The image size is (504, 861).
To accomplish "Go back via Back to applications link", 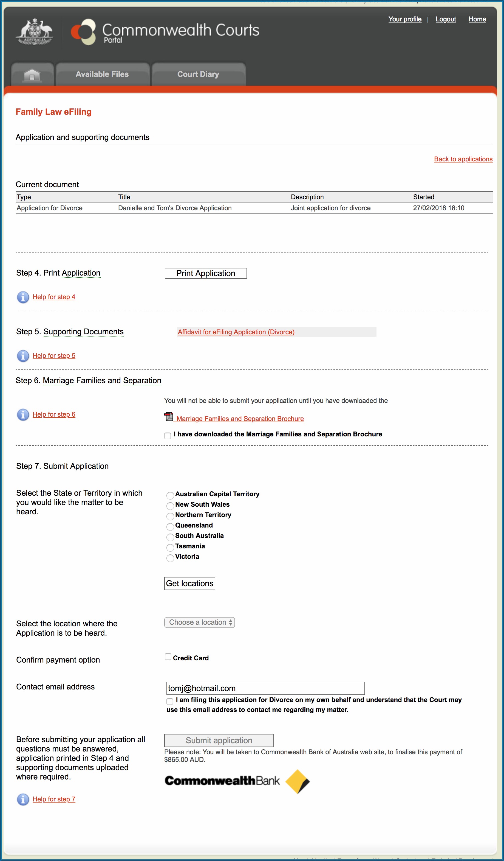I will coord(463,159).
